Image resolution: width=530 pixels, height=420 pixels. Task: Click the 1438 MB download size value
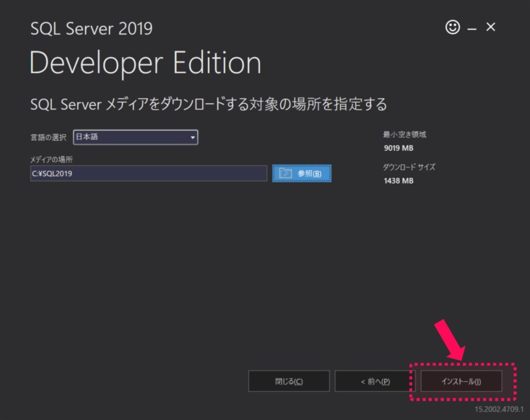pos(399,181)
